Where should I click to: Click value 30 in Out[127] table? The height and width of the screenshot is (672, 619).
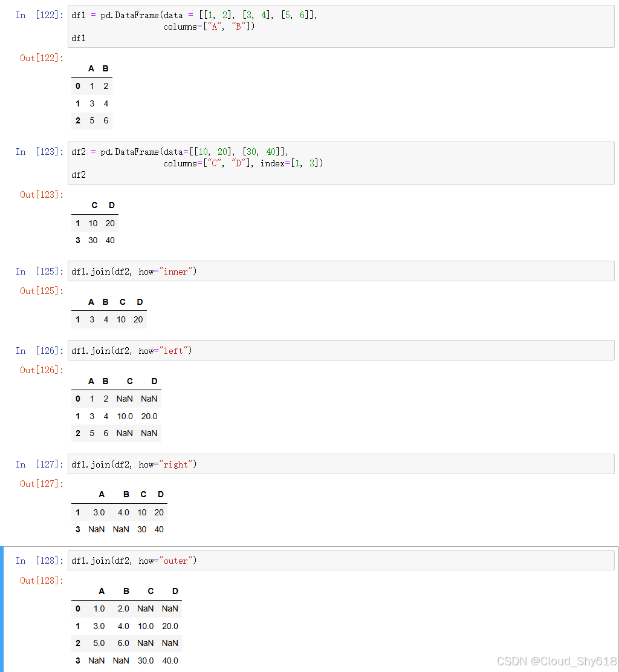click(x=142, y=529)
